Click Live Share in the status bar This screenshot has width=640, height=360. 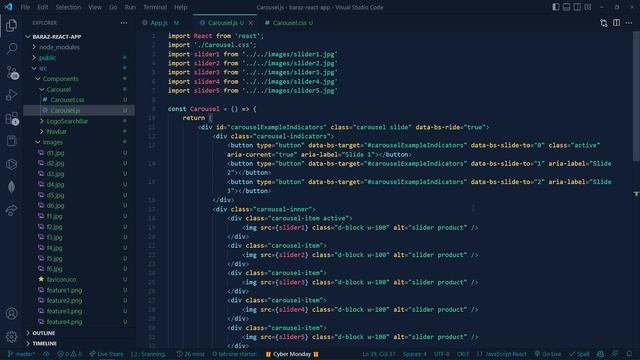[x=107, y=354]
